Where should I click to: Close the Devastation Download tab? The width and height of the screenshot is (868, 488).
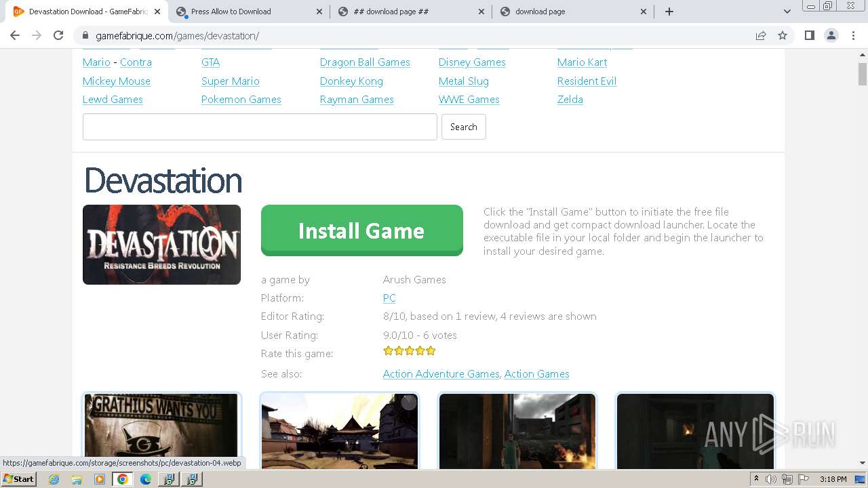click(x=157, y=12)
